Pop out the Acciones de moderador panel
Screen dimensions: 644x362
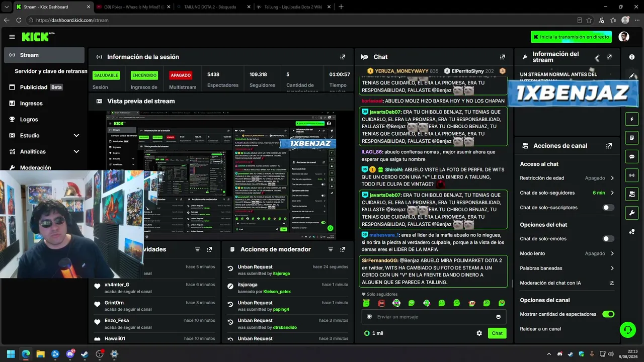343,249
